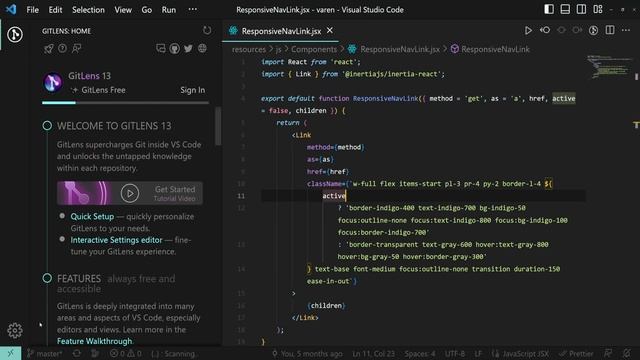Click the Ln 11, Col 23 indicator
The width and height of the screenshot is (640, 360).
[373, 353]
